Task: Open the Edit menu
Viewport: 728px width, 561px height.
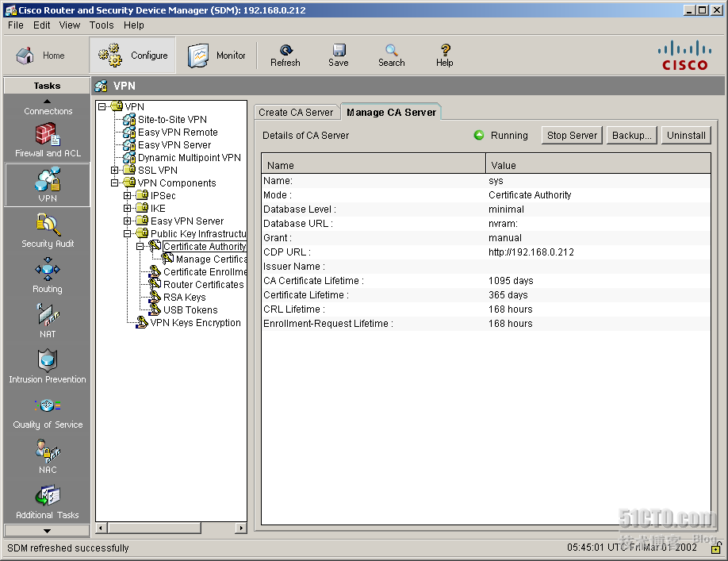Action: tap(42, 25)
